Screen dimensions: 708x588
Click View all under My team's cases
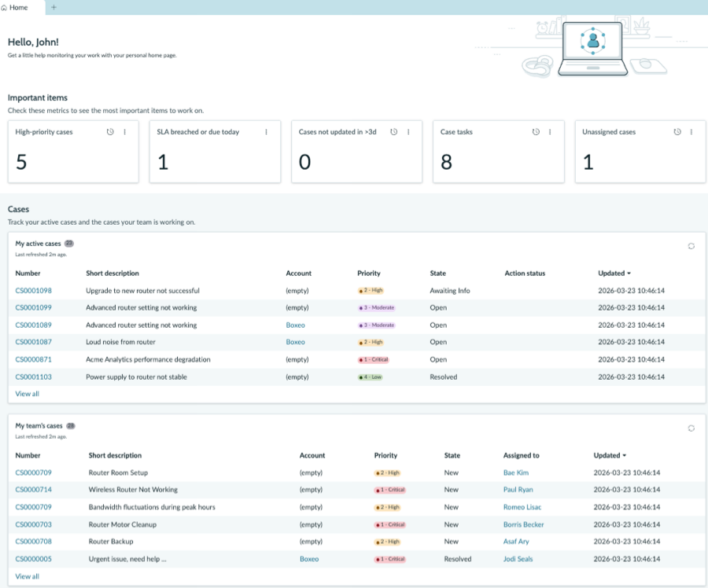[x=27, y=576]
